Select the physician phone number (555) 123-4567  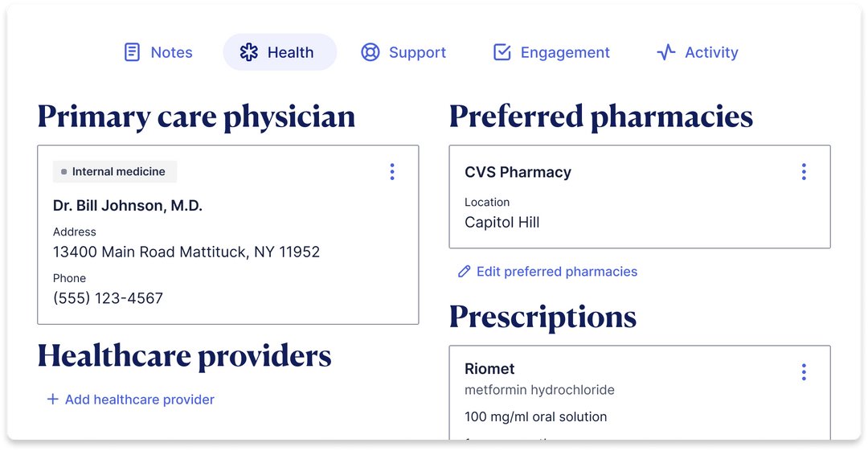[x=108, y=298]
